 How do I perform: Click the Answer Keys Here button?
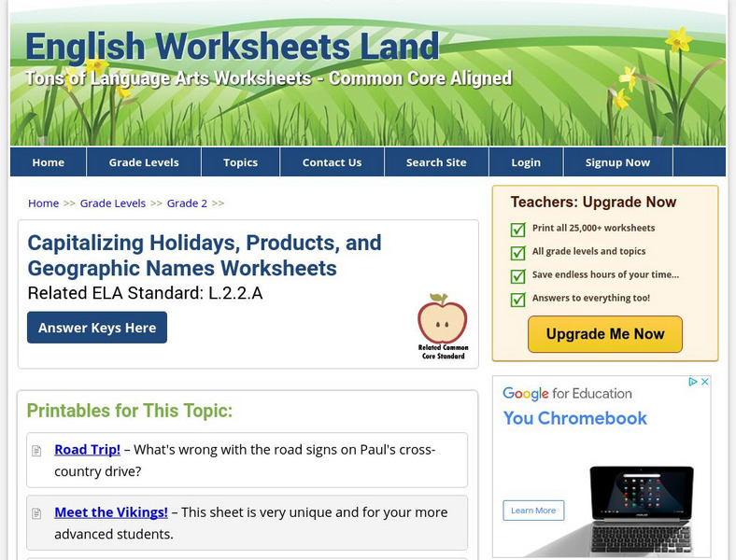[97, 328]
